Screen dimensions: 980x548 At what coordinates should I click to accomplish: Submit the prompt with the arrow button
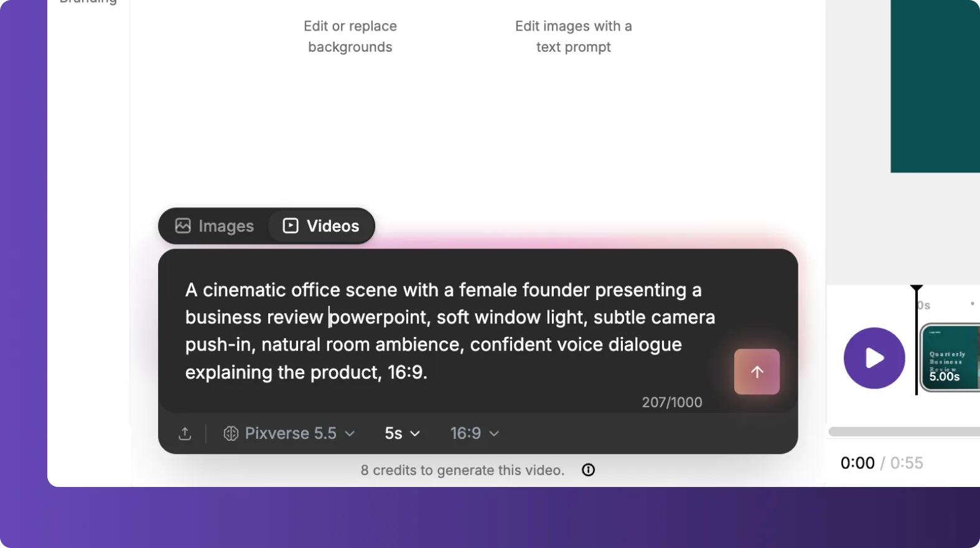[x=757, y=372]
